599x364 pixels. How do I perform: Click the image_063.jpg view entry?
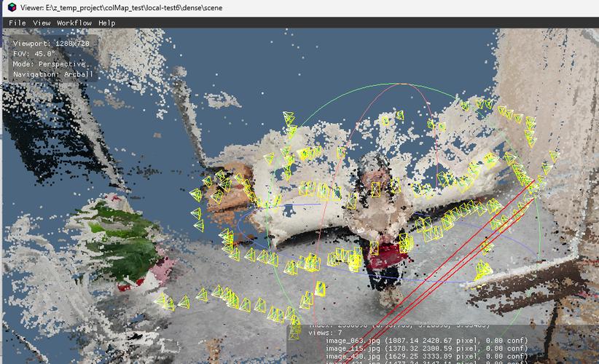click(426, 341)
